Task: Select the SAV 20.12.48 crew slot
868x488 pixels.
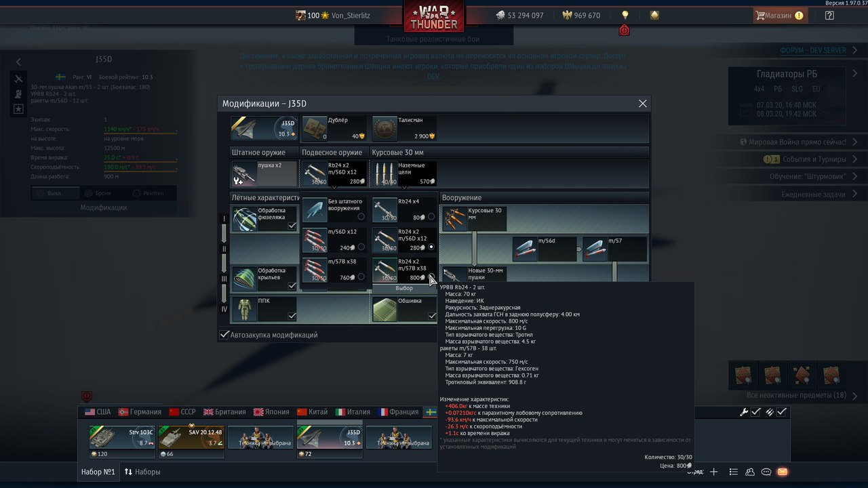Action: click(191, 437)
